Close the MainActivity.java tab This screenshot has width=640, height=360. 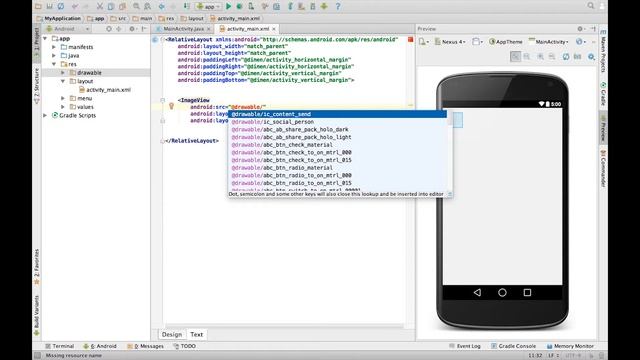209,29
